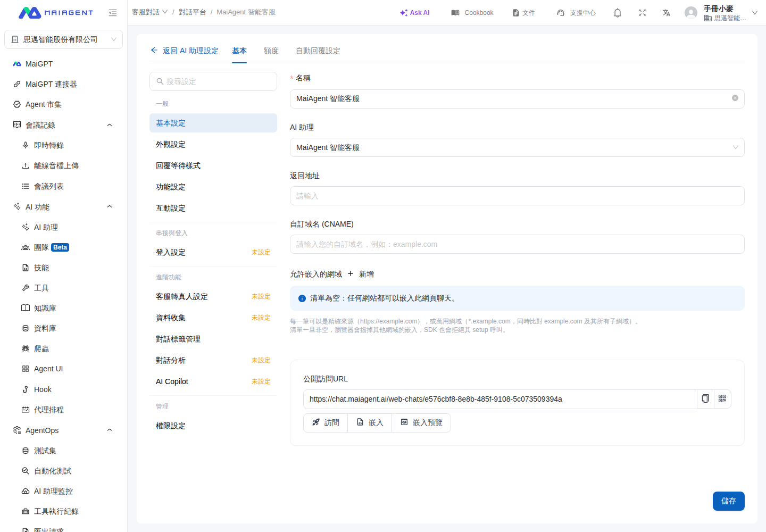766x532 pixels.
Task: Switch to the 額度 tab
Action: click(x=271, y=51)
